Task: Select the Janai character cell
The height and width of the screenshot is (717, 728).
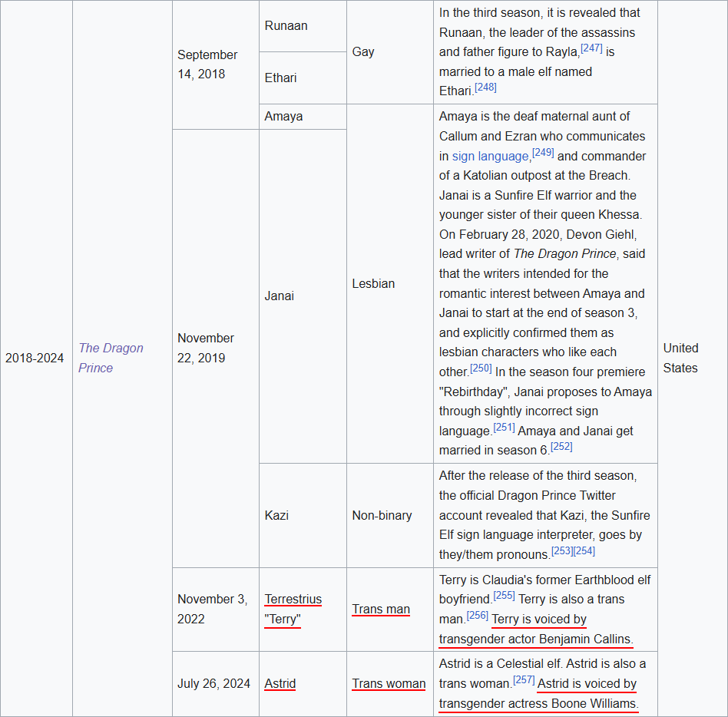Action: click(x=303, y=296)
